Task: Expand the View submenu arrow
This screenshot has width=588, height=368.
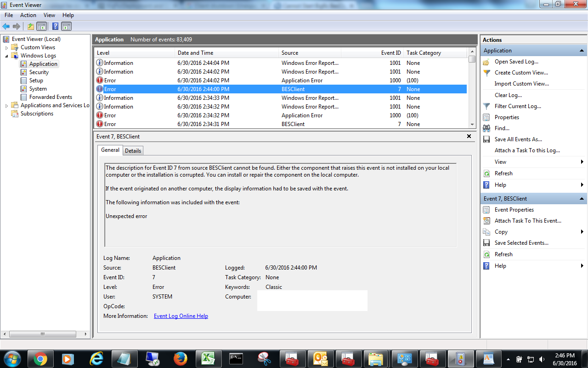Action: pos(582,162)
